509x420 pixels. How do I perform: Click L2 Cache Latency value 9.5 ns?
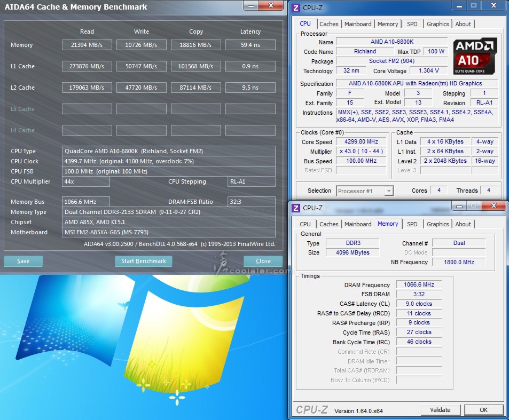pos(250,88)
